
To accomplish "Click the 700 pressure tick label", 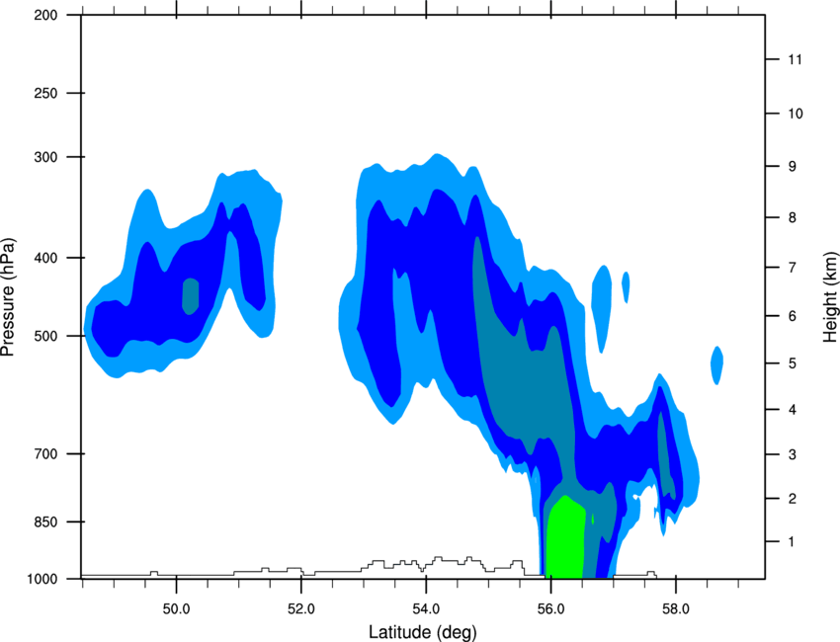I will tap(45, 454).
